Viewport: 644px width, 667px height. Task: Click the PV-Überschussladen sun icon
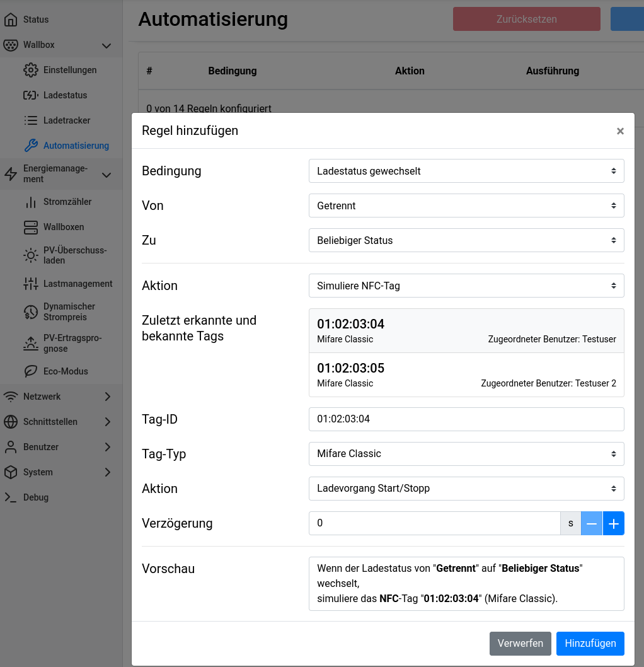[31, 255]
